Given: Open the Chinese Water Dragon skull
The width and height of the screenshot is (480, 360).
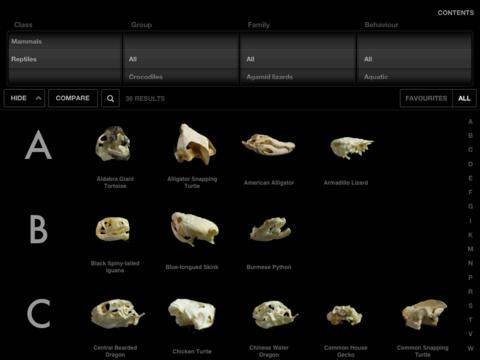Looking at the screenshot, I should [274, 314].
